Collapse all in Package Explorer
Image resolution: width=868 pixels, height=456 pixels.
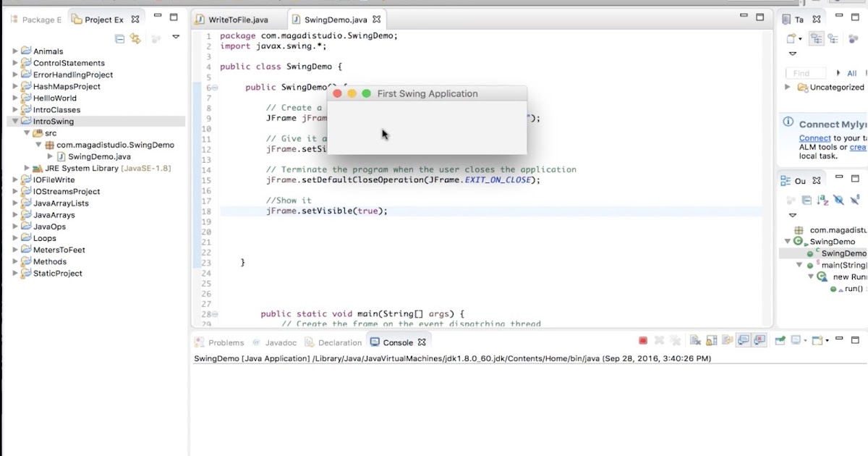[x=119, y=38]
